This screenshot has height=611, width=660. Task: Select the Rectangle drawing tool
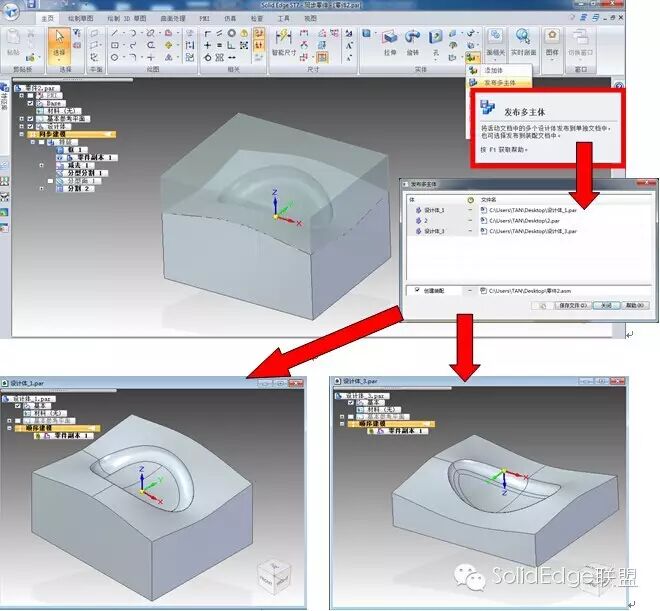(114, 45)
